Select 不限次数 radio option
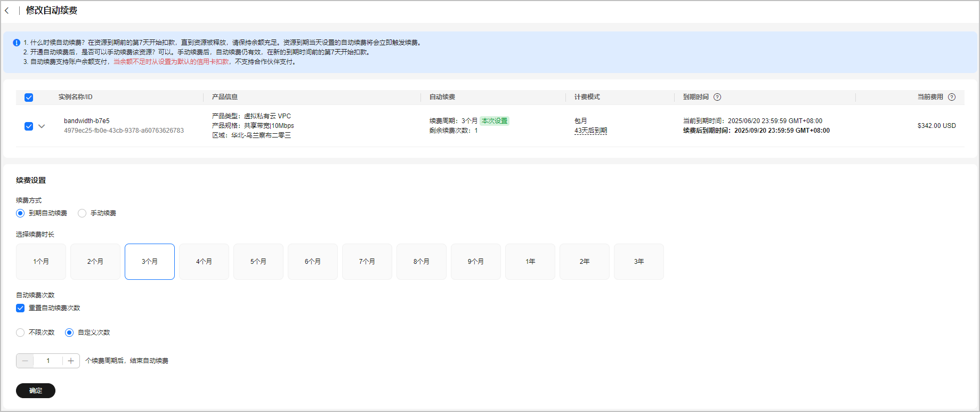This screenshot has height=412, width=980. coord(20,333)
